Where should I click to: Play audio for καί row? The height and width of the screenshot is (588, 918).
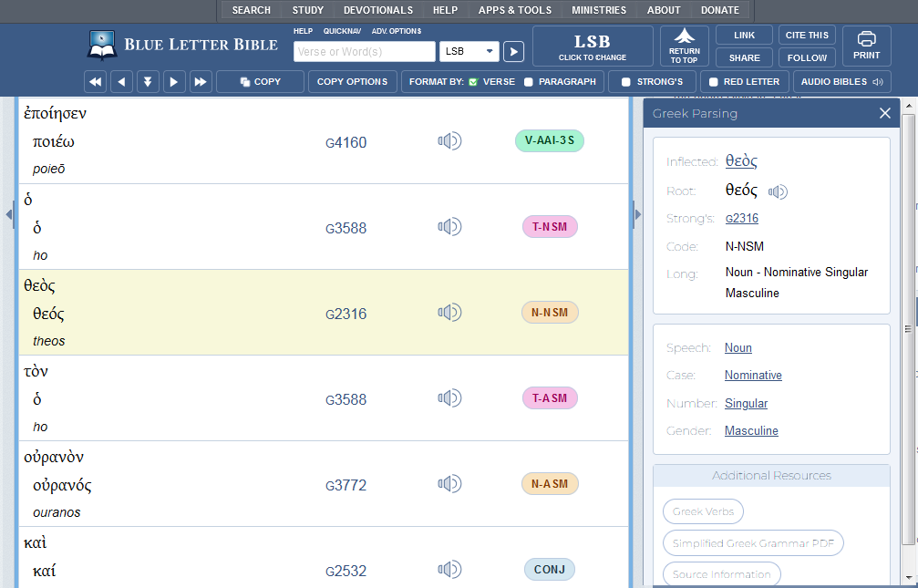point(449,569)
